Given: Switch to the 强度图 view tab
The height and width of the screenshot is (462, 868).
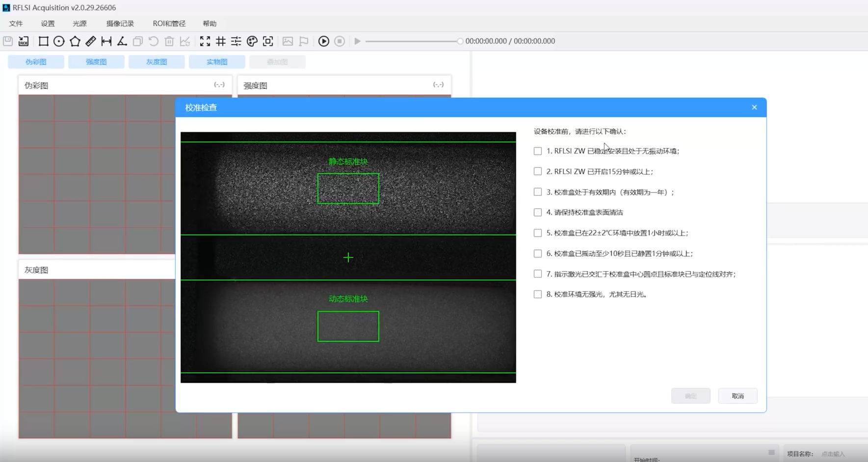Looking at the screenshot, I should pos(96,62).
